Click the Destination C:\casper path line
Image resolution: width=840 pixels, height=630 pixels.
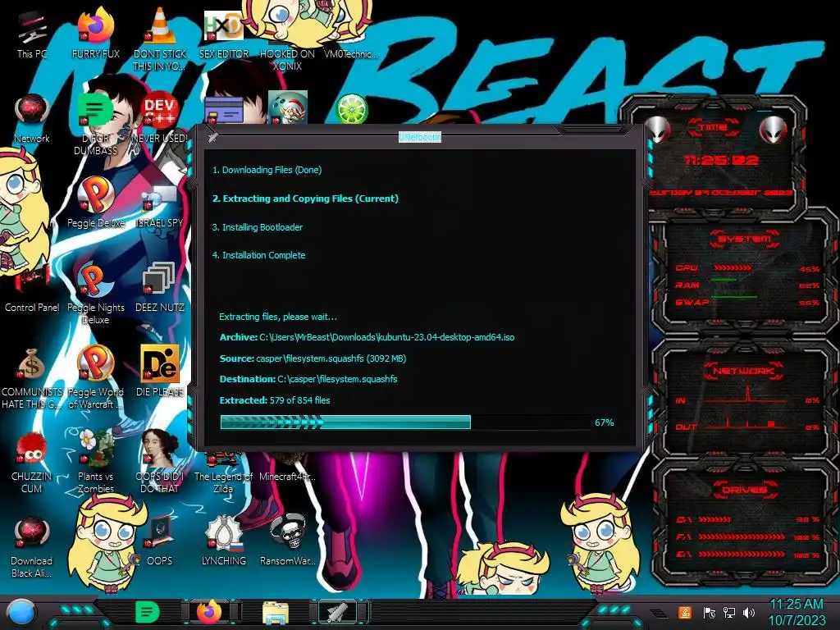point(308,379)
